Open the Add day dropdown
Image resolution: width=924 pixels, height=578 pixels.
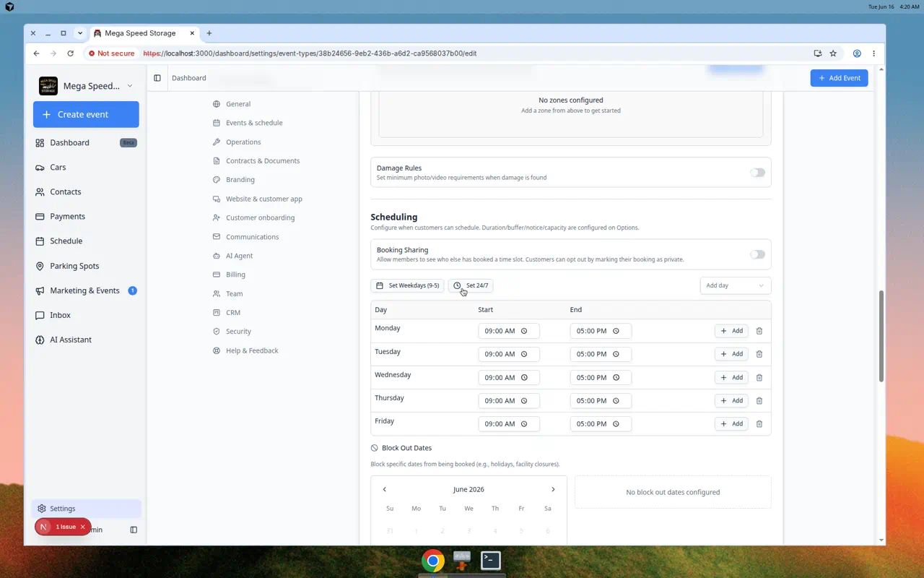coord(736,285)
